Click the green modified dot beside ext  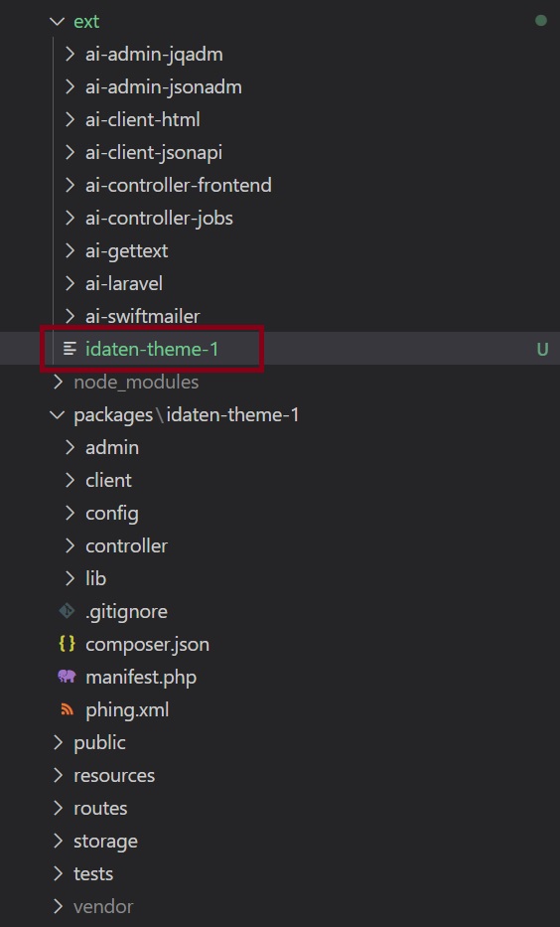tap(540, 21)
